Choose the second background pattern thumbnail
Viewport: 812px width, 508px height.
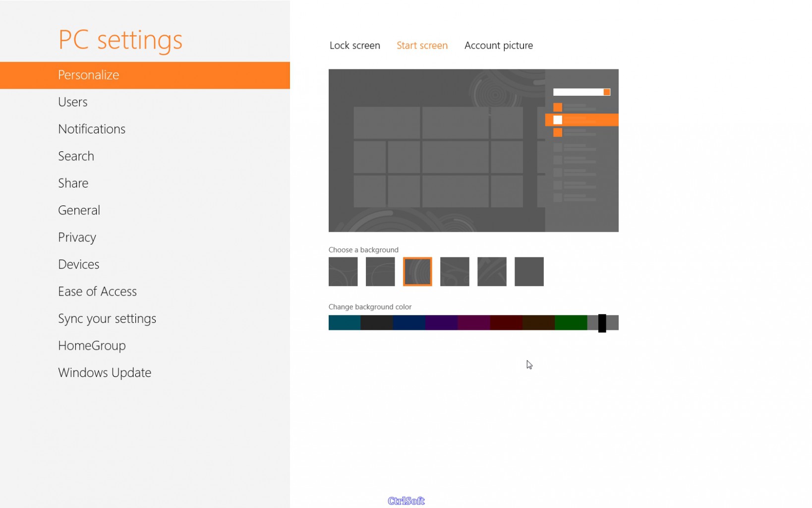point(380,271)
